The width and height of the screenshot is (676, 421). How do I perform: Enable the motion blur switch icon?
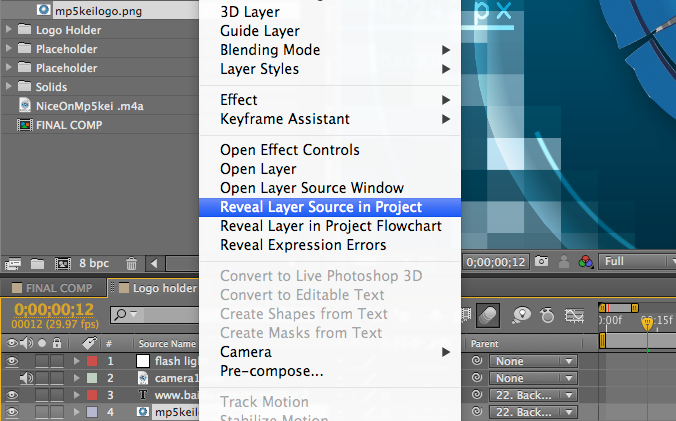490,315
